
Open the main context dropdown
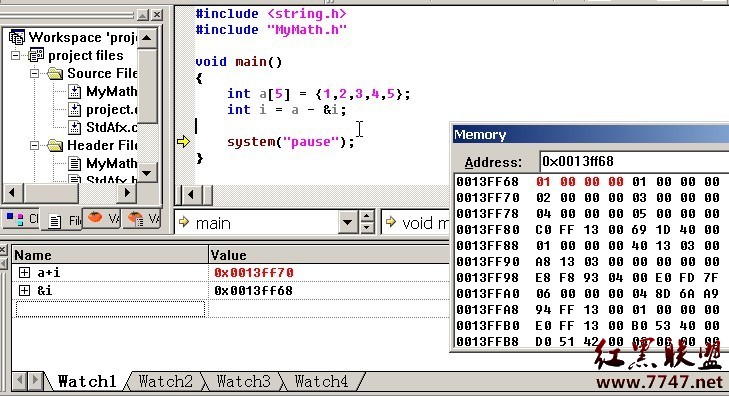click(x=347, y=223)
